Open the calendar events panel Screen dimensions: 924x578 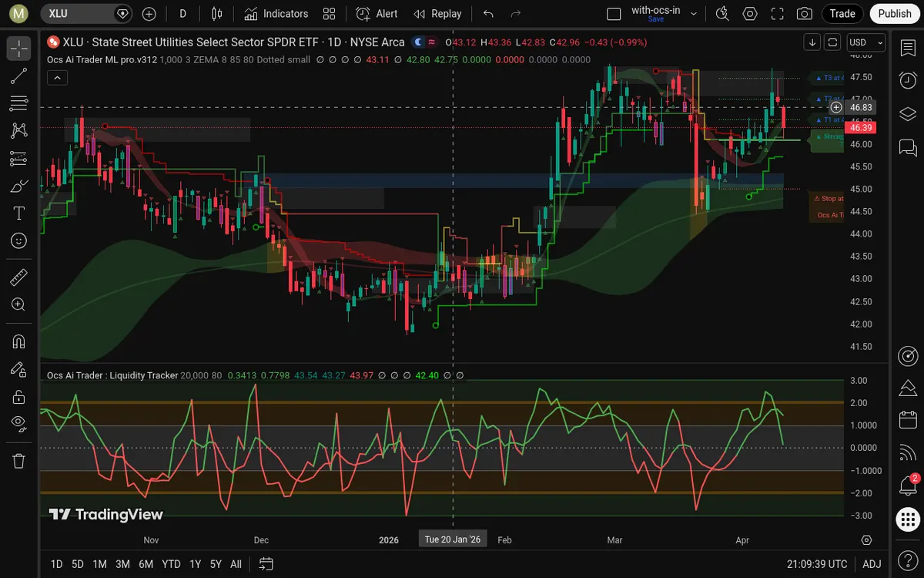[908, 419]
